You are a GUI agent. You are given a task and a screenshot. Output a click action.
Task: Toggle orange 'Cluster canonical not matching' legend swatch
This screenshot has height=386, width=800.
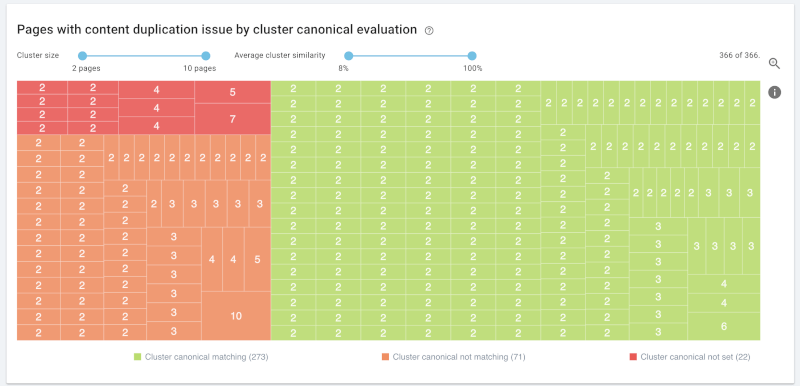(385, 357)
